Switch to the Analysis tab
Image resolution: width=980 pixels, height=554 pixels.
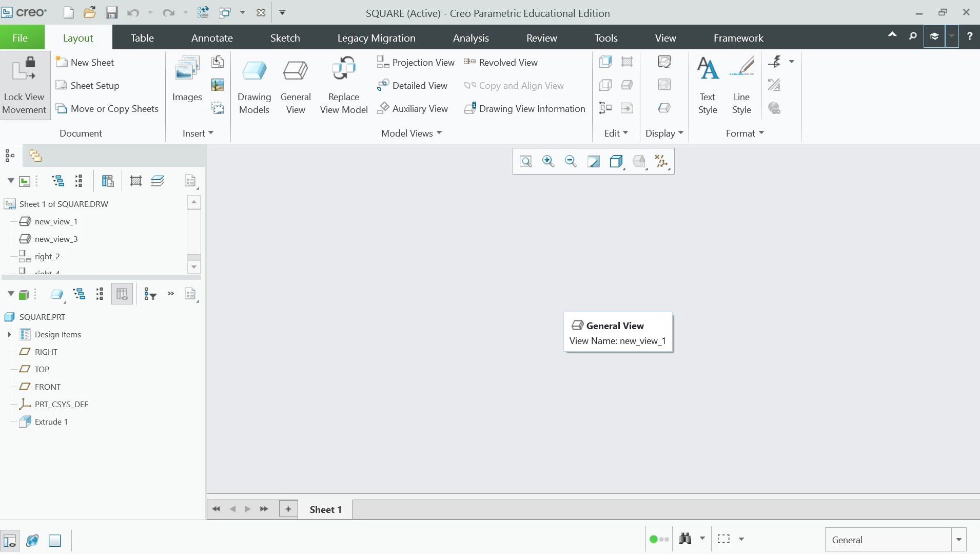click(x=471, y=37)
